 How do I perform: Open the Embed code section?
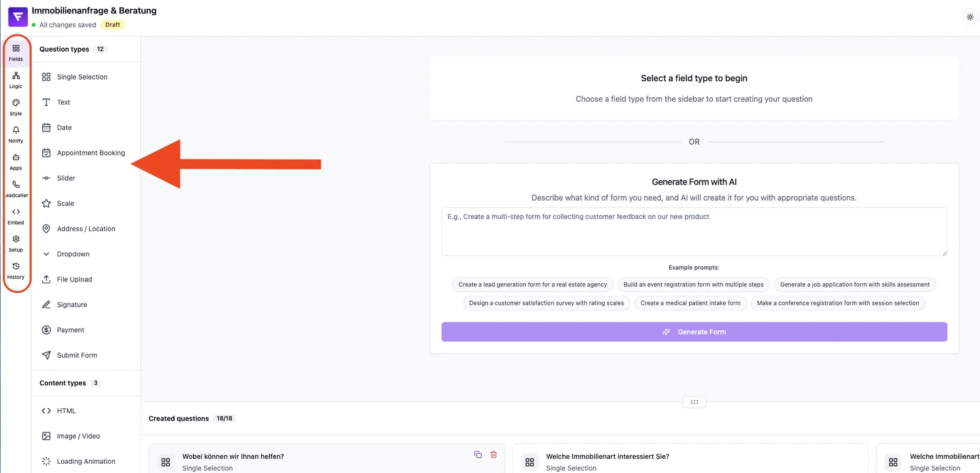(16, 216)
